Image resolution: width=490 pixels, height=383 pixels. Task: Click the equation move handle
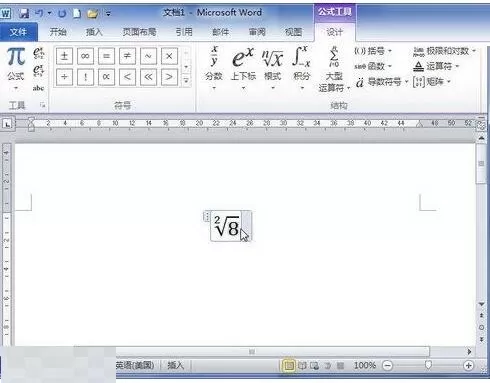coord(206,216)
